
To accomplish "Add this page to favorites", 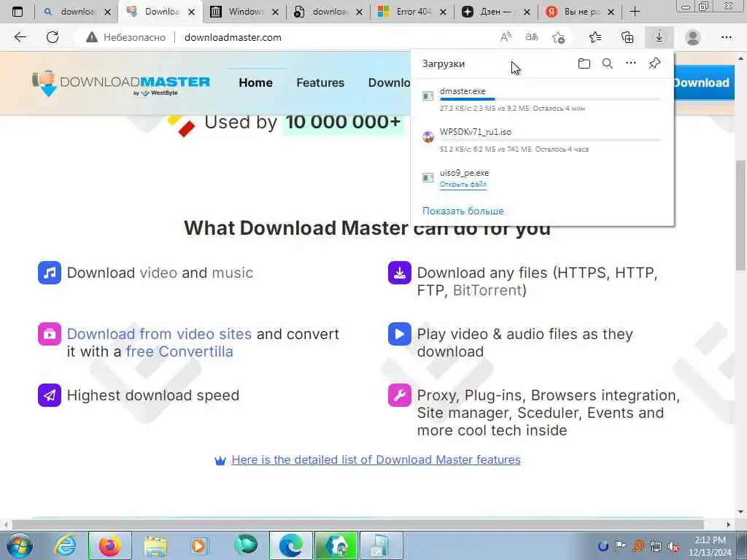I will [558, 37].
